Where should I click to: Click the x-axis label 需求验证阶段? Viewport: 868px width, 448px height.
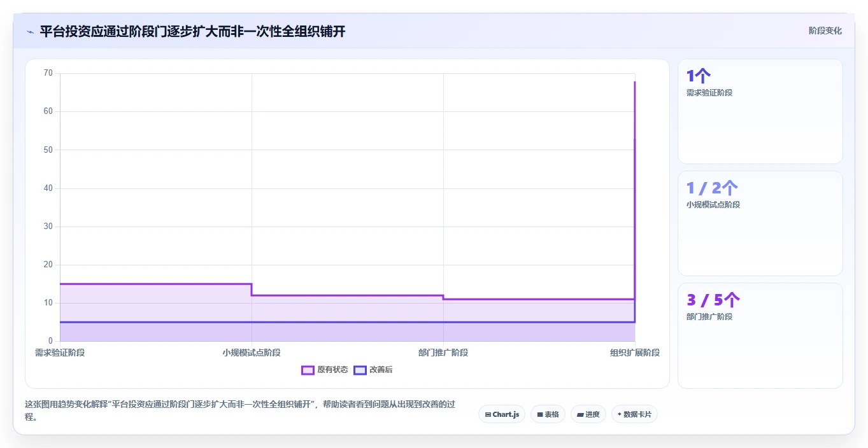pyautogui.click(x=60, y=353)
